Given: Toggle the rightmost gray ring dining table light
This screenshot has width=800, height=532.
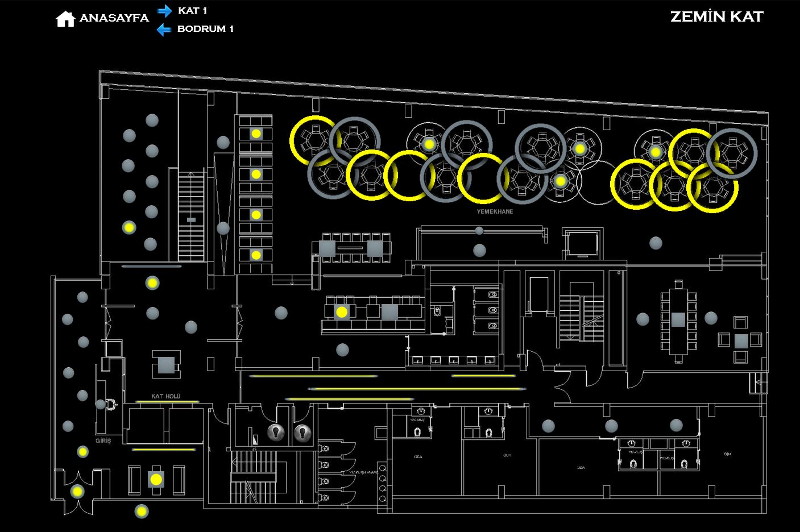Looking at the screenshot, I should (731, 153).
